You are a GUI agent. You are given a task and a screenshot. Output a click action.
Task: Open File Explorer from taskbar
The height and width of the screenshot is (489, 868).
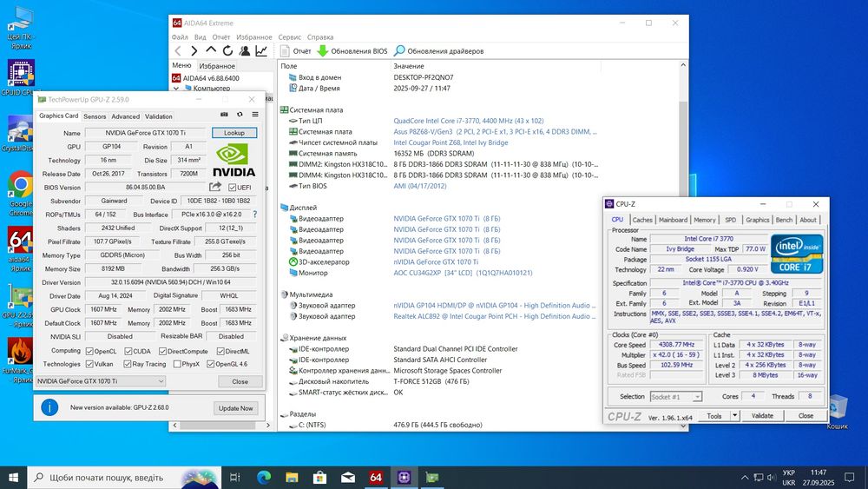pyautogui.click(x=292, y=478)
